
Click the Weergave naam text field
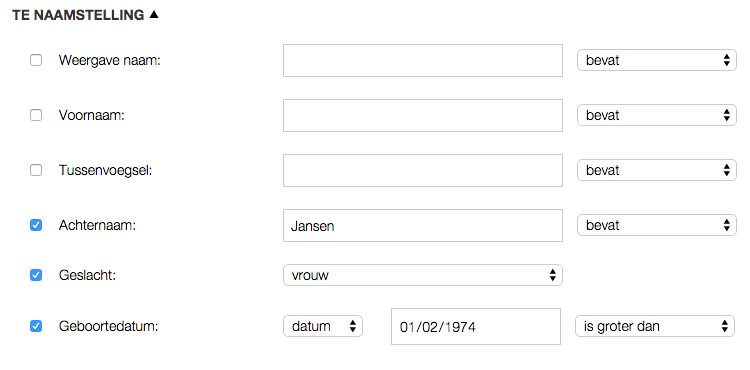[423, 60]
